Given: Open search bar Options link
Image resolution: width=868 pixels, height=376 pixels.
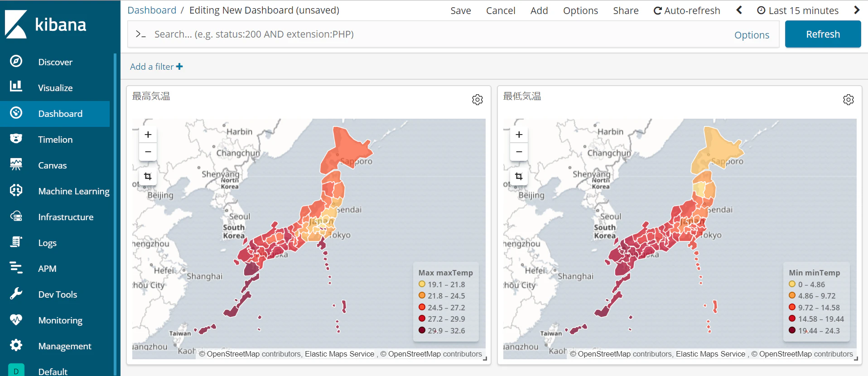Looking at the screenshot, I should click(x=752, y=35).
